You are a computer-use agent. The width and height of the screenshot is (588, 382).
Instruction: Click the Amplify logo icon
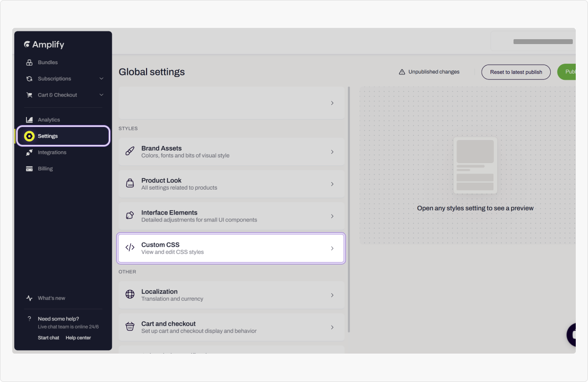[27, 45]
